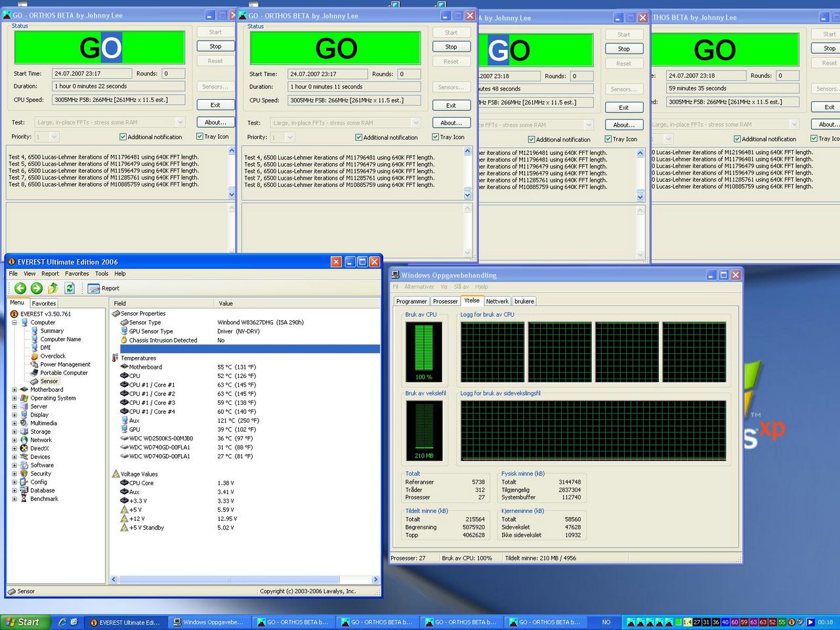Click the blue play-arrow icon in system tray
The image size is (840, 630).
click(810, 622)
